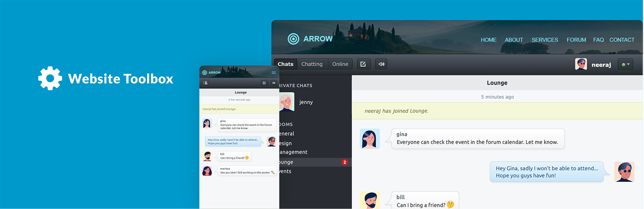Visit the FORUM nav link
Viewport: 644px width, 209px height.
(576, 40)
